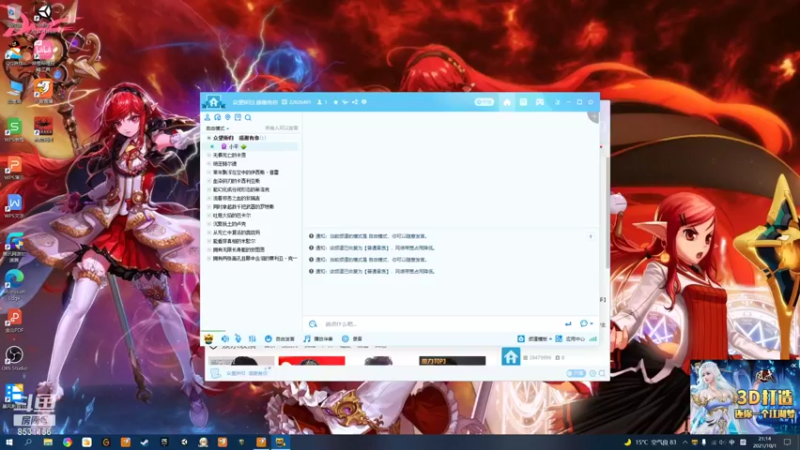This screenshot has width=800, height=450.
Task: Open 应用中心 app center
Action: click(x=570, y=339)
